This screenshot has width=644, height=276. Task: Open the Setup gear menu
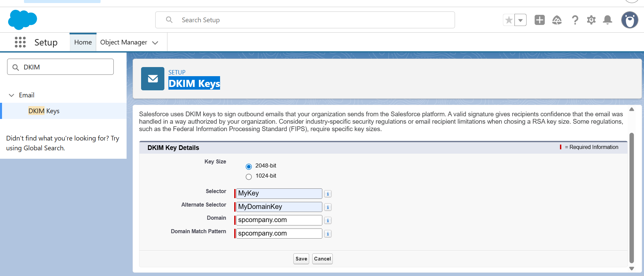point(591,20)
